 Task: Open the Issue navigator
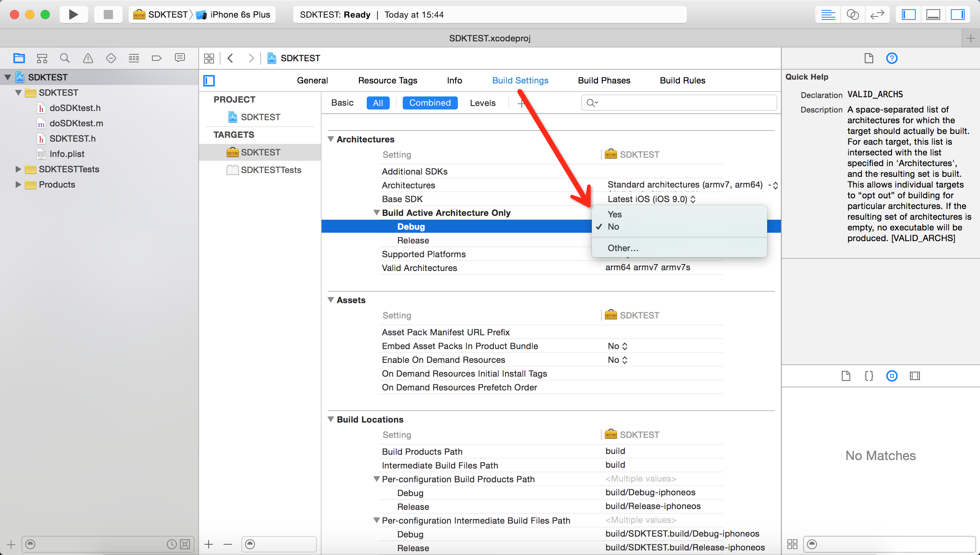tap(88, 58)
